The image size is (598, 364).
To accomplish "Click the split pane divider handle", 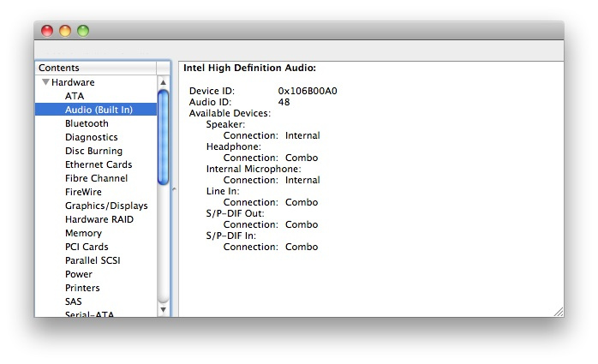I will coord(174,189).
